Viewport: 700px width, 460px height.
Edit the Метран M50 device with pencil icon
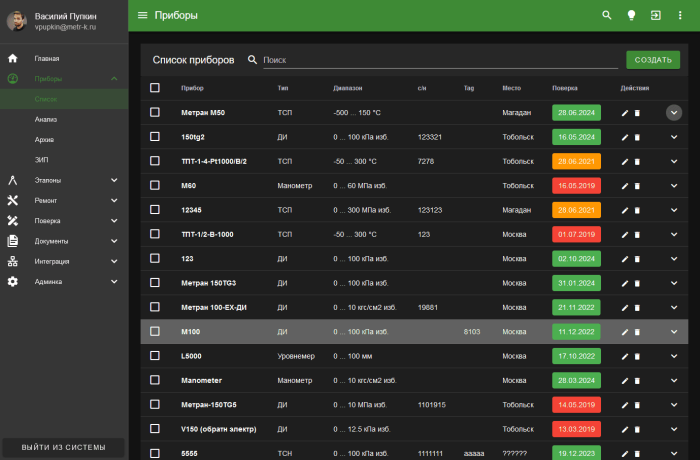625,113
